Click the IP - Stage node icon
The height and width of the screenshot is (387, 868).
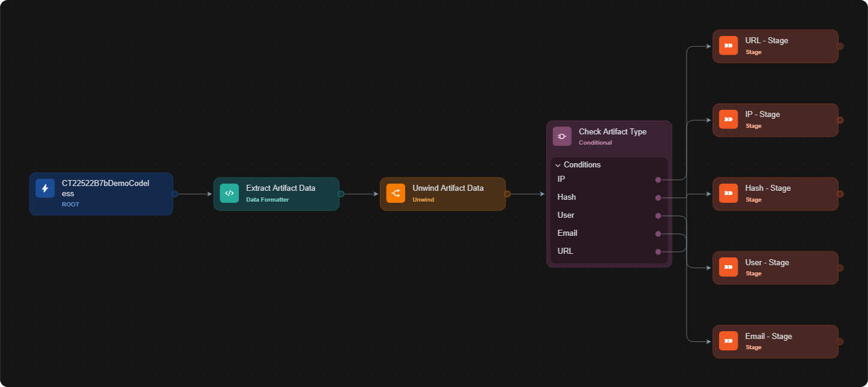(x=729, y=119)
